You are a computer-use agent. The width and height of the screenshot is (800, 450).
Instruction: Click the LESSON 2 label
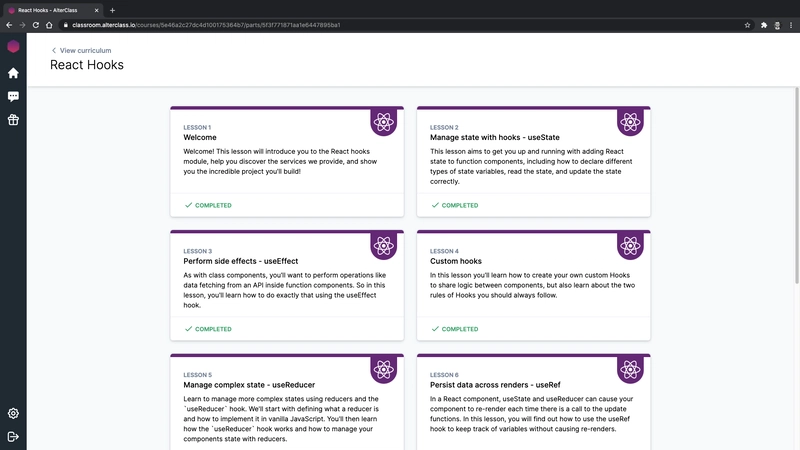(x=444, y=128)
